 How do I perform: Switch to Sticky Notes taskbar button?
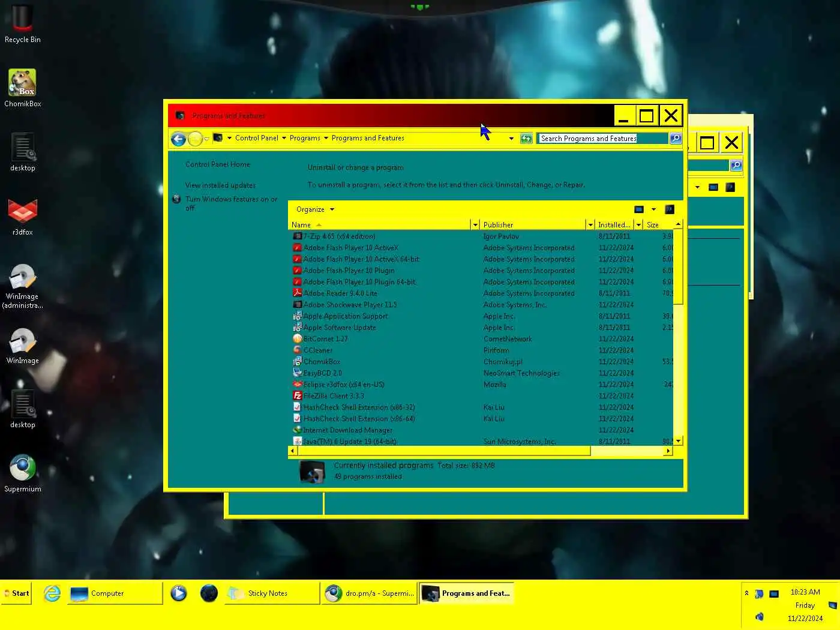point(272,593)
